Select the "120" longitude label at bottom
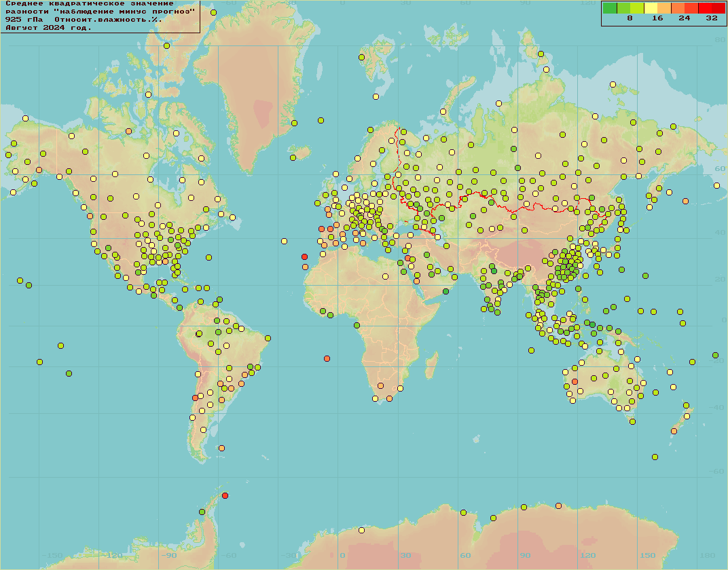This screenshot has width=728, height=570. click(x=588, y=555)
